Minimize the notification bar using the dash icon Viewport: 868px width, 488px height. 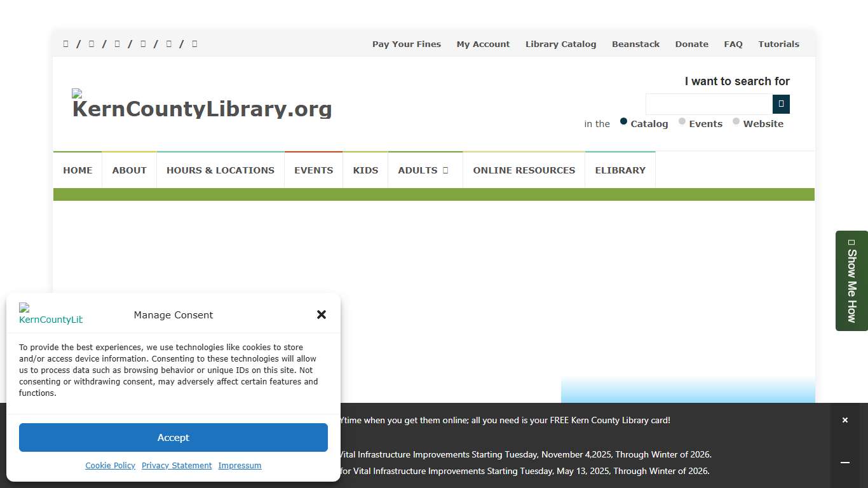[845, 463]
